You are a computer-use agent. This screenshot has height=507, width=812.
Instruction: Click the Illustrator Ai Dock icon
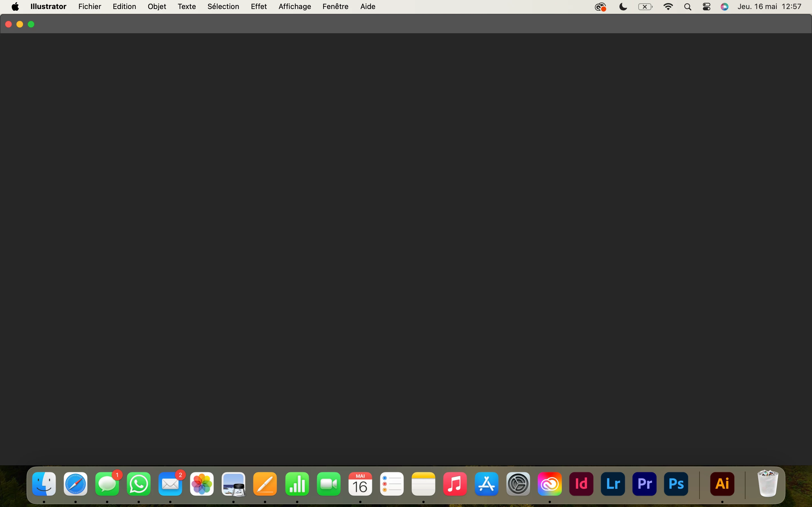(722, 484)
